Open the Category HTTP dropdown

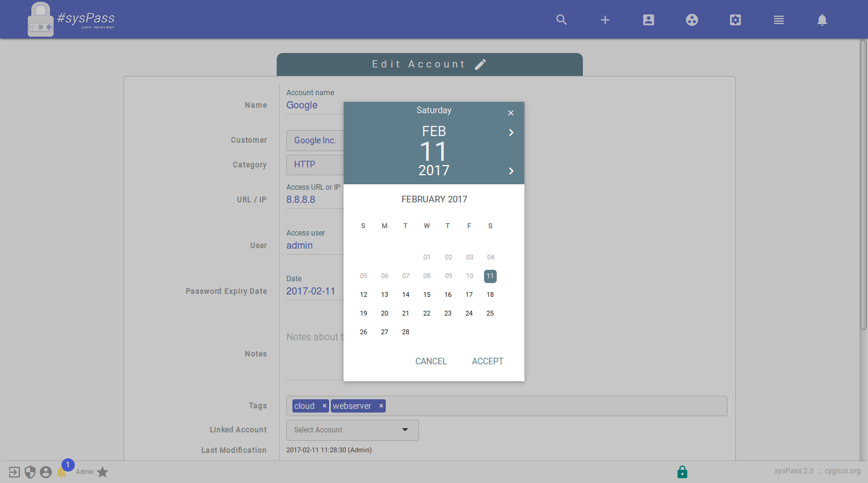(x=315, y=164)
